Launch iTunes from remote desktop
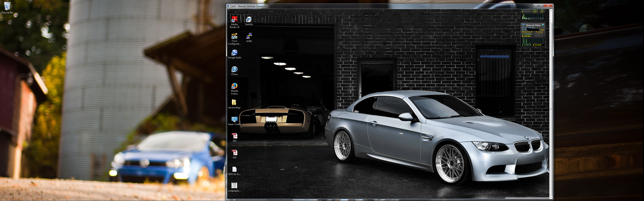 (234, 71)
